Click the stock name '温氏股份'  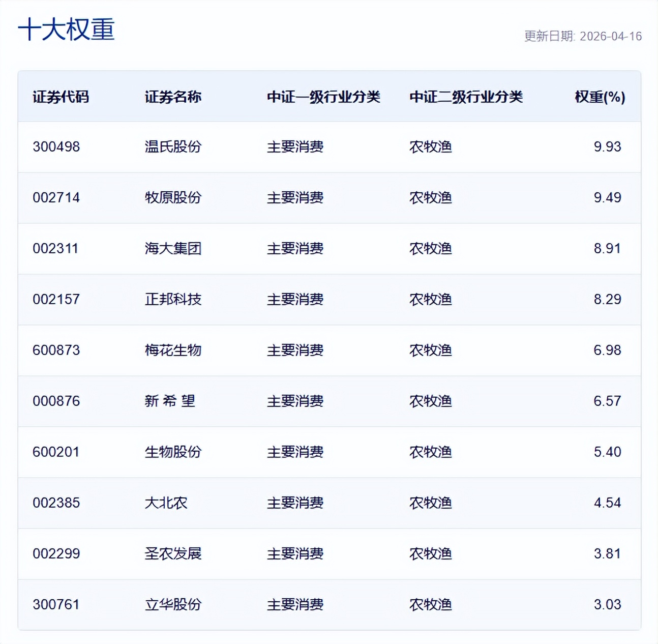173,147
